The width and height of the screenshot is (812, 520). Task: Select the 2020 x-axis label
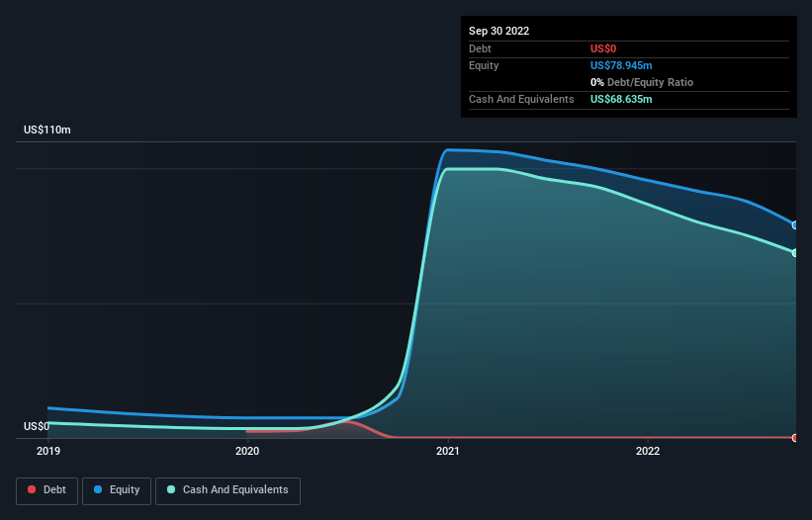pos(247,451)
